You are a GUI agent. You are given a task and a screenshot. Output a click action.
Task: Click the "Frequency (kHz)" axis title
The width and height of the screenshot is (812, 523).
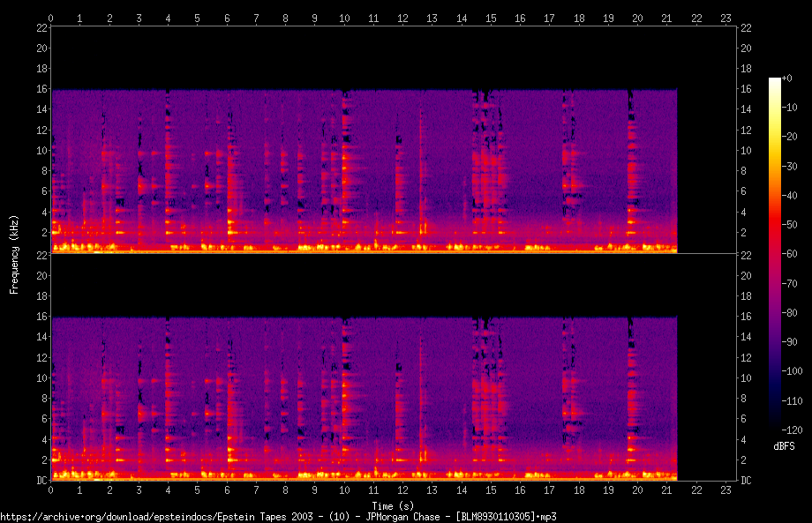pos(14,253)
